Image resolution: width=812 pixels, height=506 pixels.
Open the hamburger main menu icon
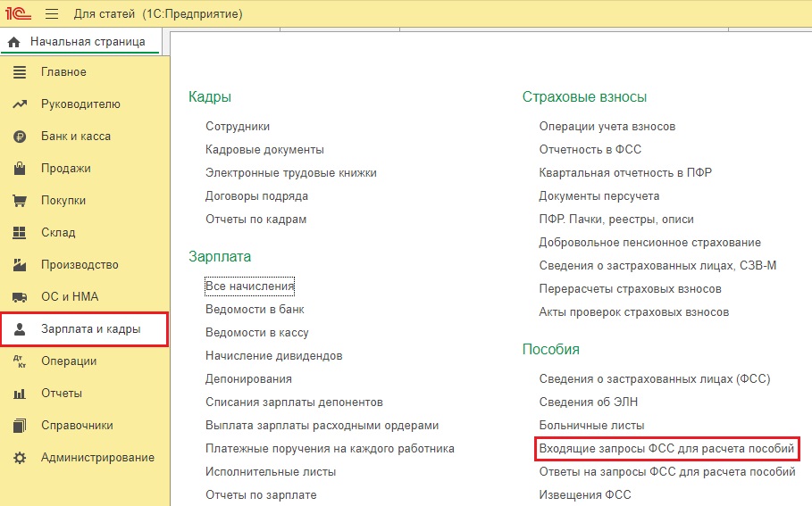52,14
